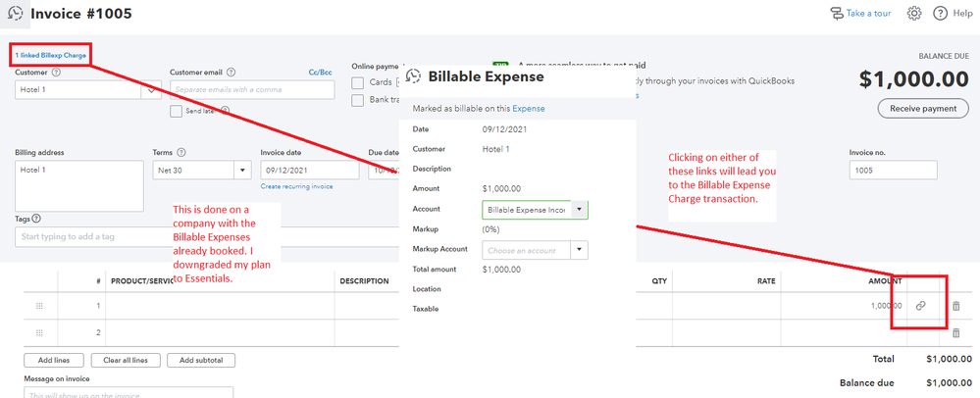Click the Customer email input field
980x398 pixels.
[252, 90]
